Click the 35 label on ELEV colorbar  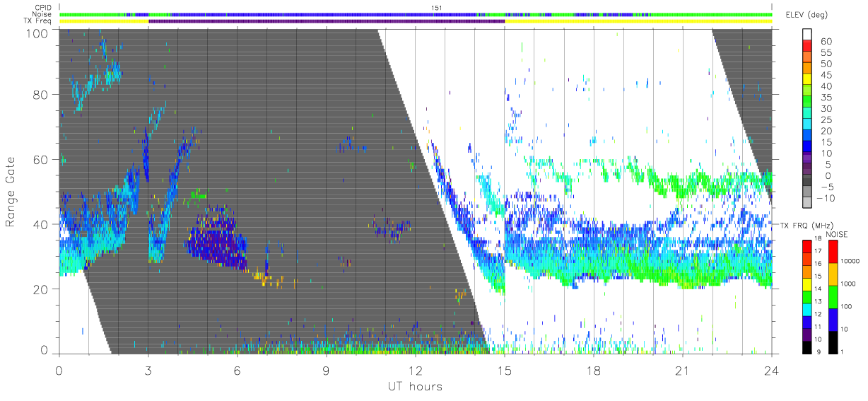pos(828,98)
